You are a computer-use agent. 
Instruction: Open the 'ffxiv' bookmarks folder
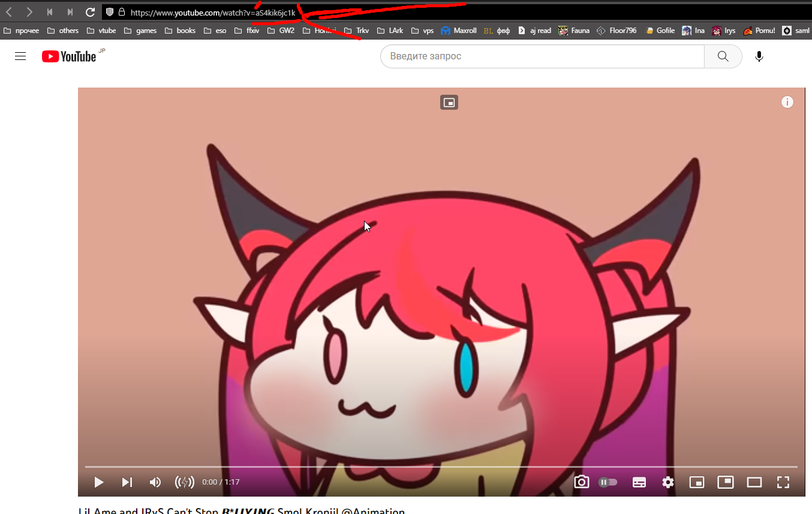pyautogui.click(x=246, y=31)
